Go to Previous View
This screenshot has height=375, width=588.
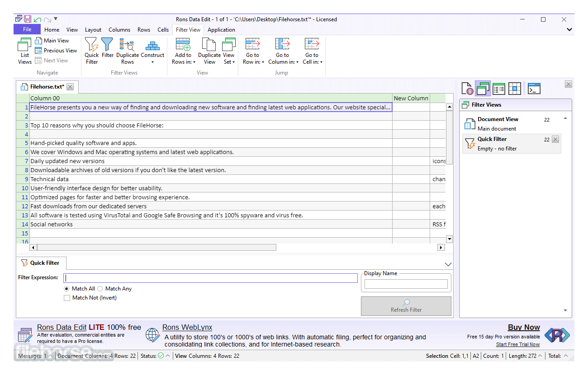click(x=56, y=51)
